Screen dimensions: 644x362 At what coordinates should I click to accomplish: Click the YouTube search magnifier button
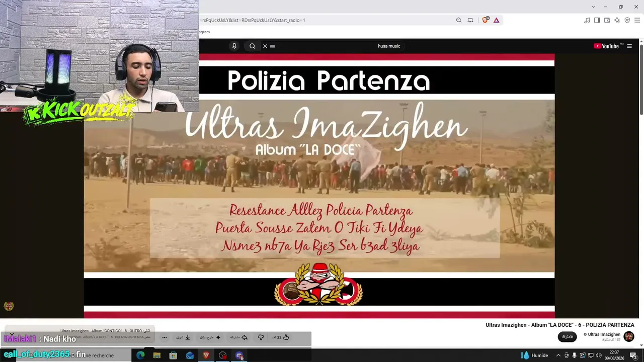[x=253, y=46]
